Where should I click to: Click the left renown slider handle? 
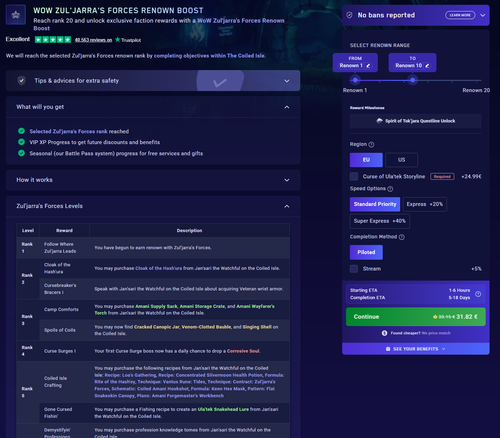(355, 80)
